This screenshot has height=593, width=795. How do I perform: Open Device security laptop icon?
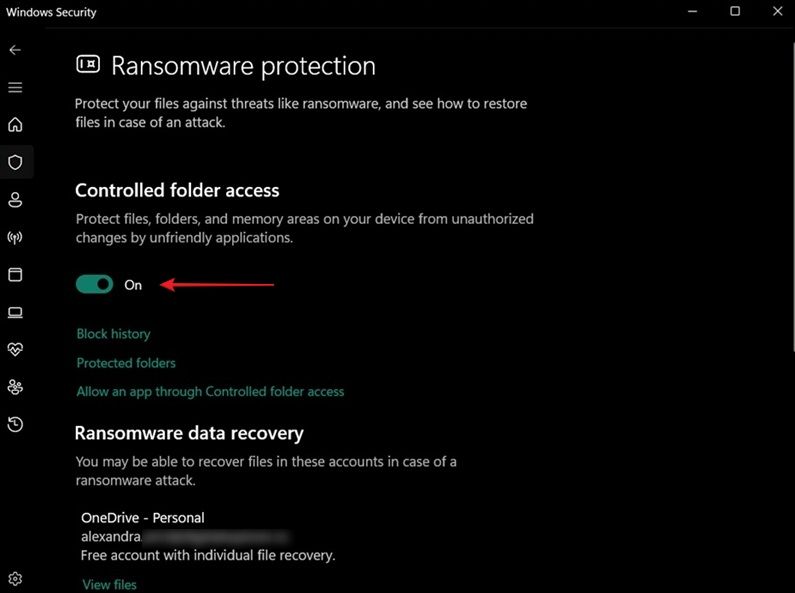(x=15, y=312)
